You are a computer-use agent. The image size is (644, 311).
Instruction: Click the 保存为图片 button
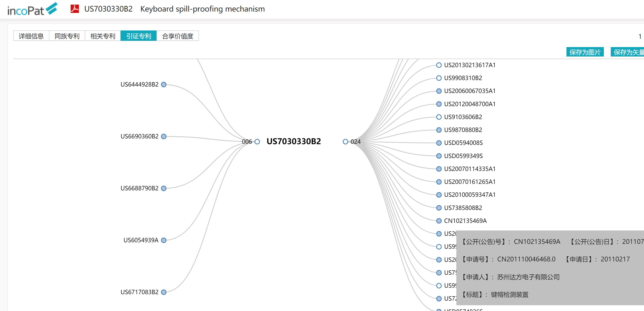coord(585,52)
